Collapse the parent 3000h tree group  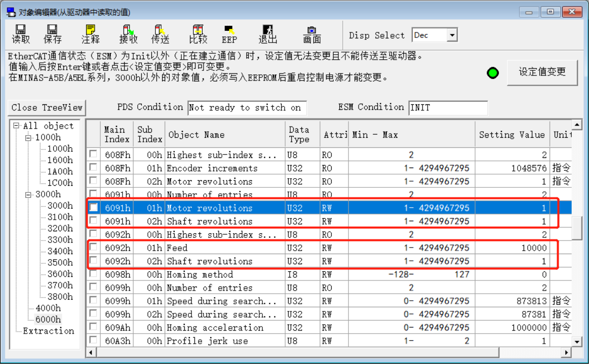pos(28,194)
